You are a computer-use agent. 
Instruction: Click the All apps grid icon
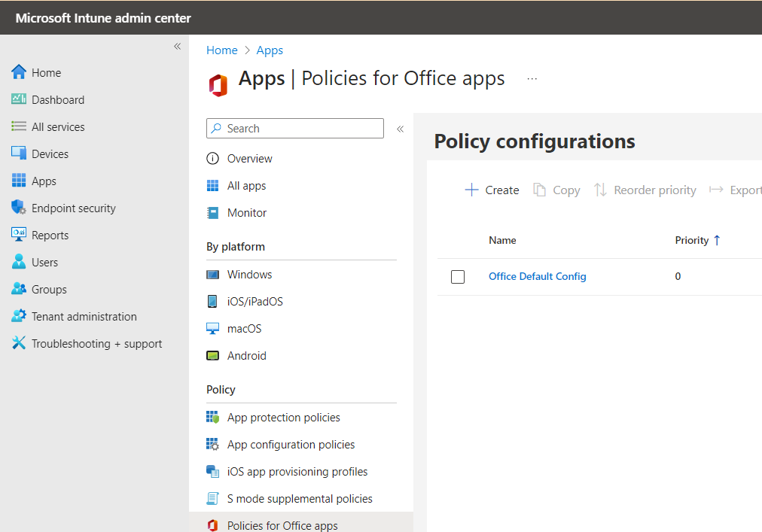(x=212, y=186)
